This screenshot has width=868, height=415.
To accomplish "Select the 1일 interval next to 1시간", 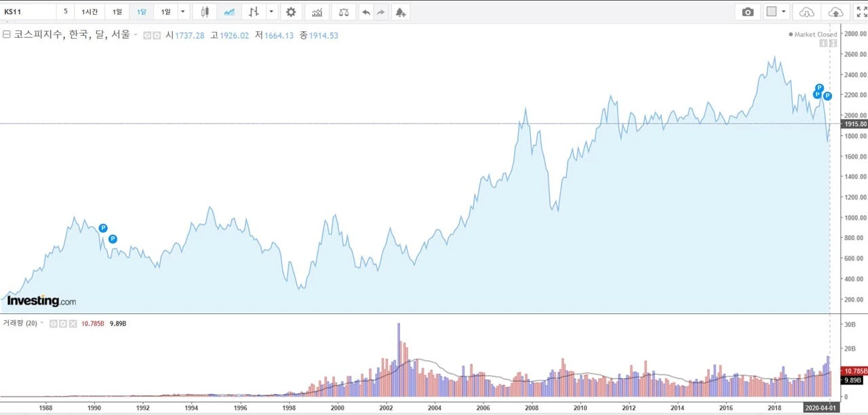I will [117, 12].
